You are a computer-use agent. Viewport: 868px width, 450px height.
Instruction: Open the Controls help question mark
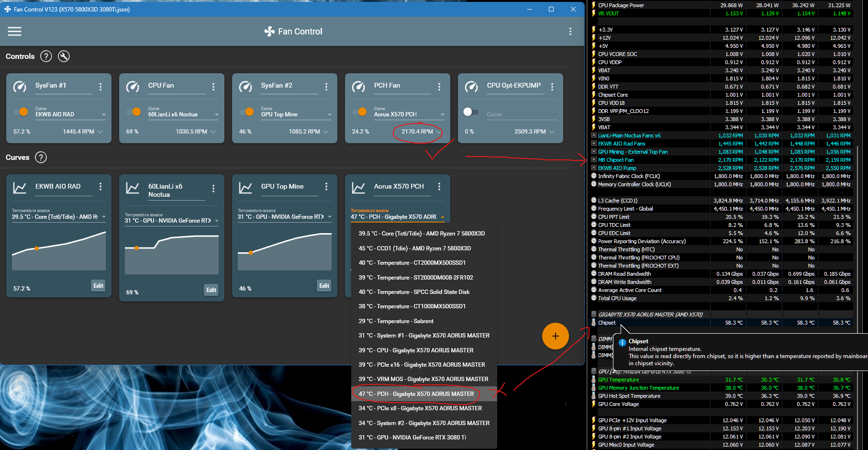click(46, 56)
